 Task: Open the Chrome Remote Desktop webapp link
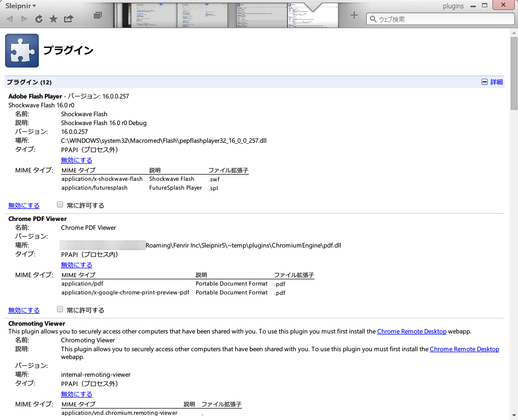tap(412, 331)
